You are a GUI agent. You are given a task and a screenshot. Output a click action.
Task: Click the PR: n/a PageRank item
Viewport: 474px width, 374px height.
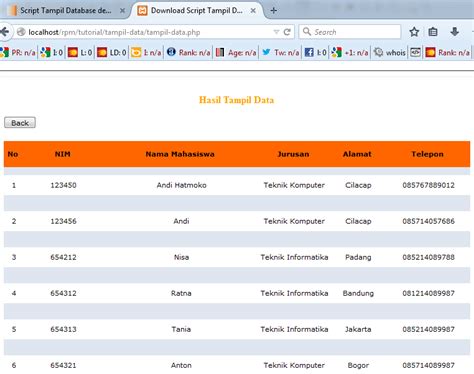coord(18,52)
